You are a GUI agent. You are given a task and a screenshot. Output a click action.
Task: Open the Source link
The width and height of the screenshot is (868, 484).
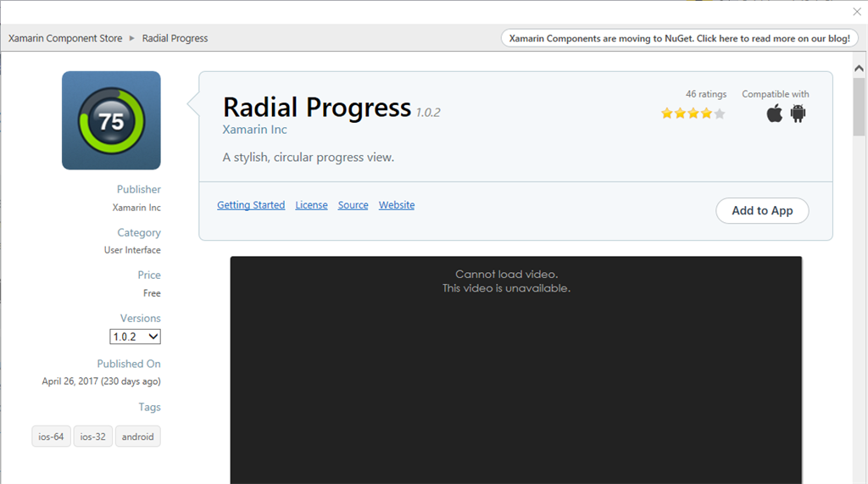[x=353, y=205]
